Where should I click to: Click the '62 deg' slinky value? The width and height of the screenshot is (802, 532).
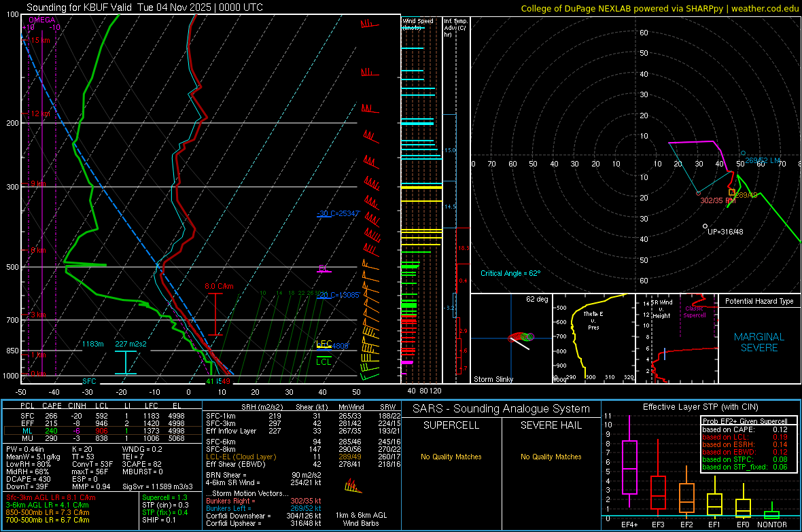tap(537, 299)
